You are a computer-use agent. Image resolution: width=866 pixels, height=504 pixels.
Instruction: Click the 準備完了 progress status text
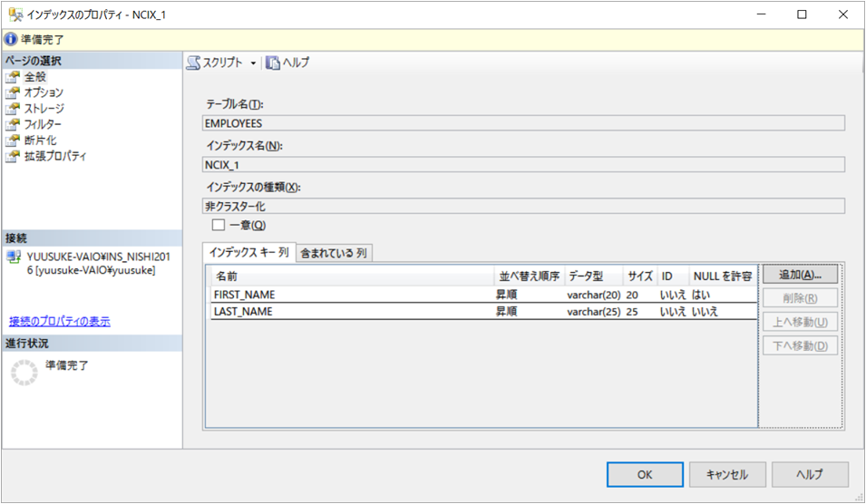coord(67,365)
